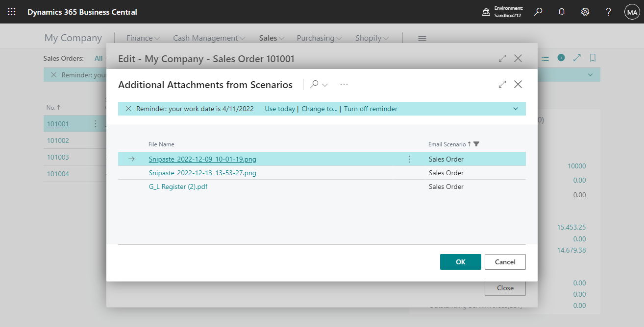The height and width of the screenshot is (327, 644).
Task: Expand the work date reminder banner
Action: (515, 108)
